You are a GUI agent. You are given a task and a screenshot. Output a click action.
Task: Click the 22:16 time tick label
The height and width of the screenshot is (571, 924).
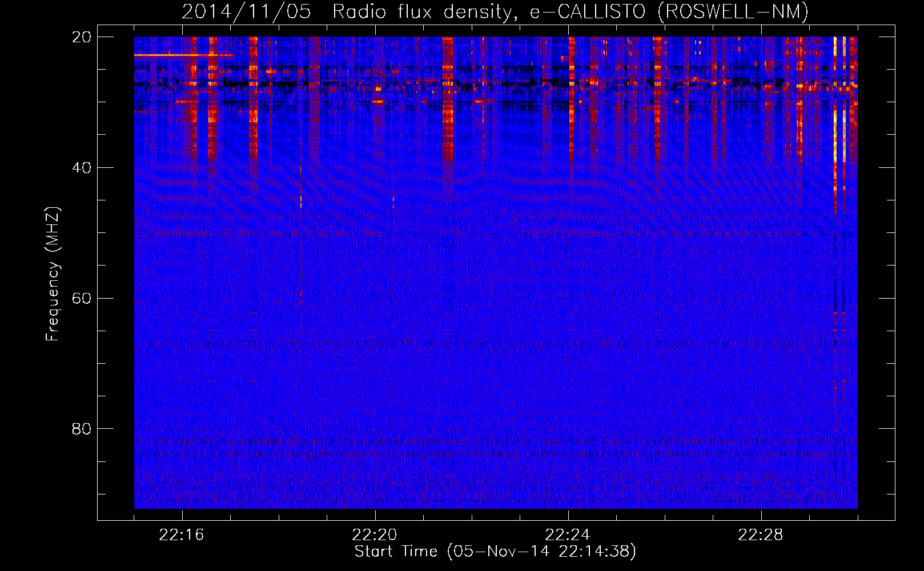click(x=182, y=535)
